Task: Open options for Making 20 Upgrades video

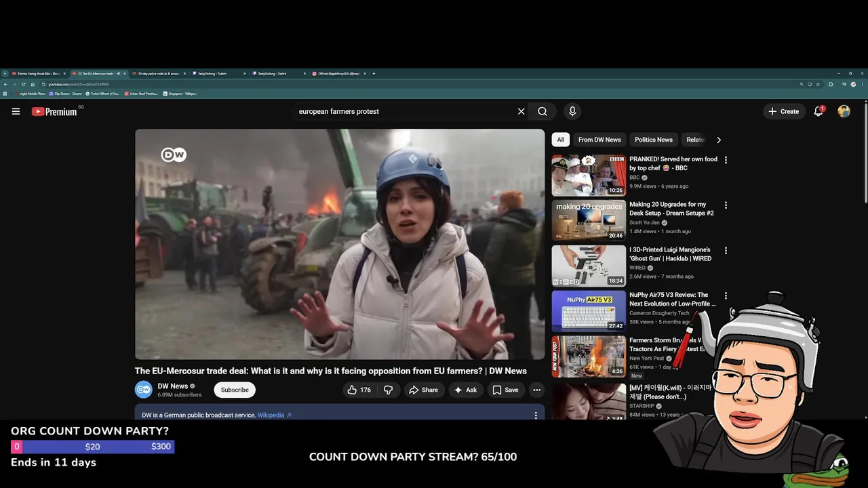Action: click(726, 205)
